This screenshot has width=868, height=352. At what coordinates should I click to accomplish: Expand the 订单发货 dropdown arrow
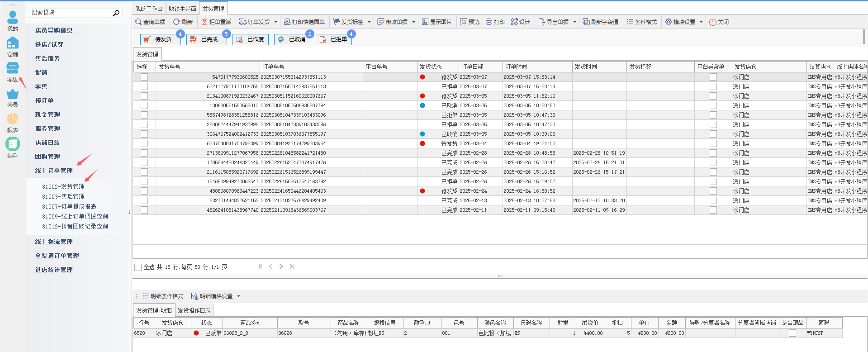(275, 22)
